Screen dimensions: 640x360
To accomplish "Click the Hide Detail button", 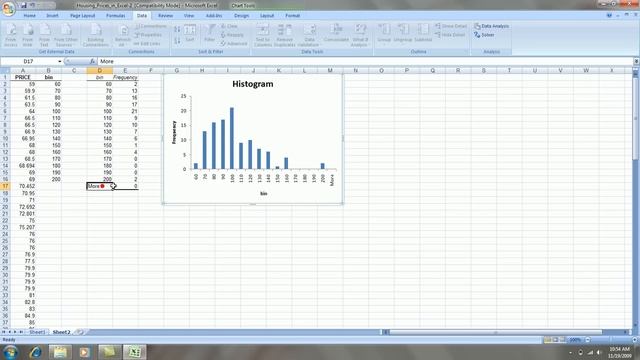I will pyautogui.click(x=450, y=35).
